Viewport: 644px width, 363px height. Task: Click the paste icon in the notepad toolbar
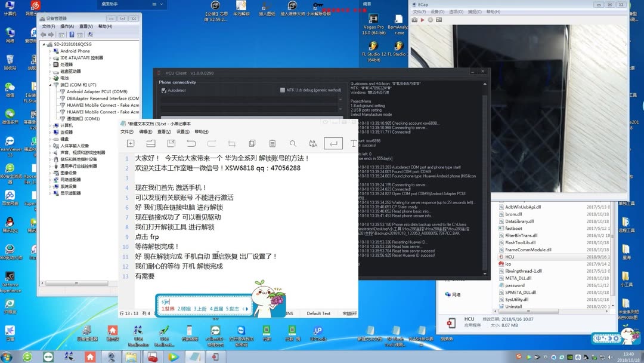coord(271,143)
